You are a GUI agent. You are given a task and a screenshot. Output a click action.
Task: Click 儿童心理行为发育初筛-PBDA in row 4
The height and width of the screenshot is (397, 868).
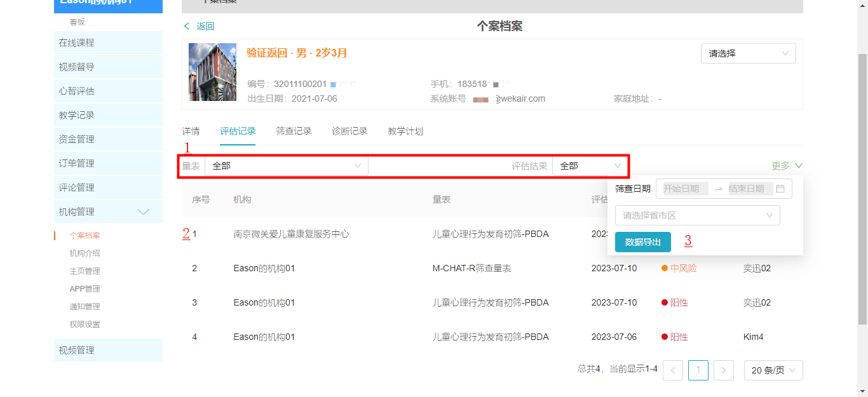click(491, 337)
